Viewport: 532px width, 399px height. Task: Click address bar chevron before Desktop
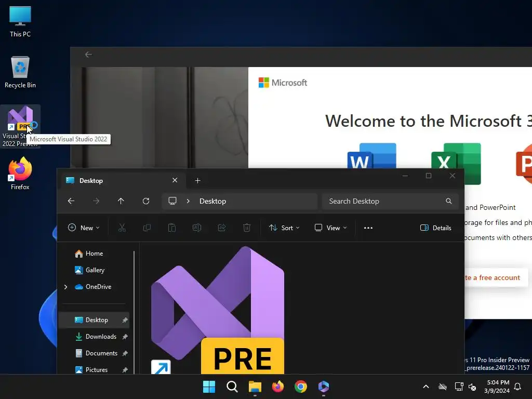coord(188,201)
